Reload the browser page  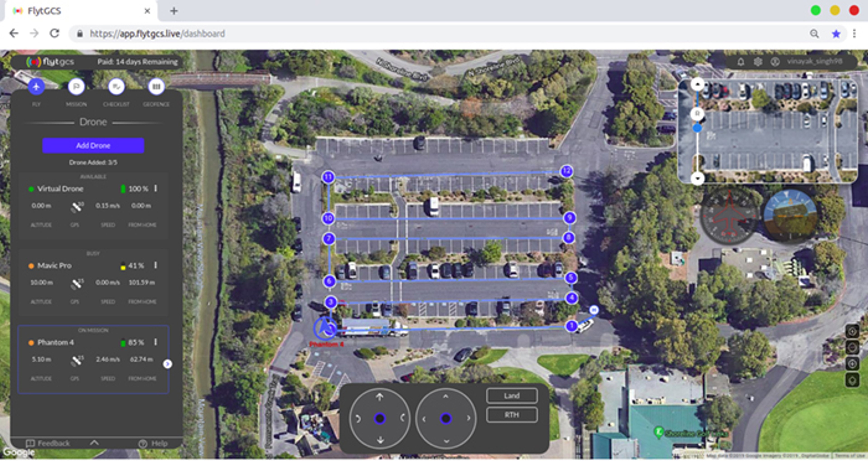point(54,33)
